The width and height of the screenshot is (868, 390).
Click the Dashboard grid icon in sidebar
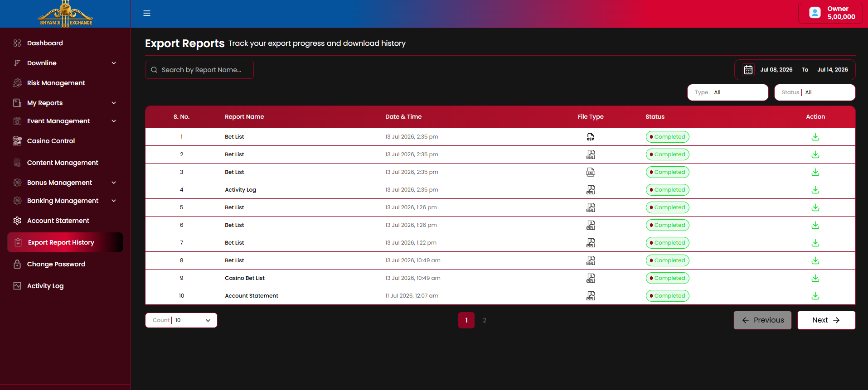(x=17, y=43)
